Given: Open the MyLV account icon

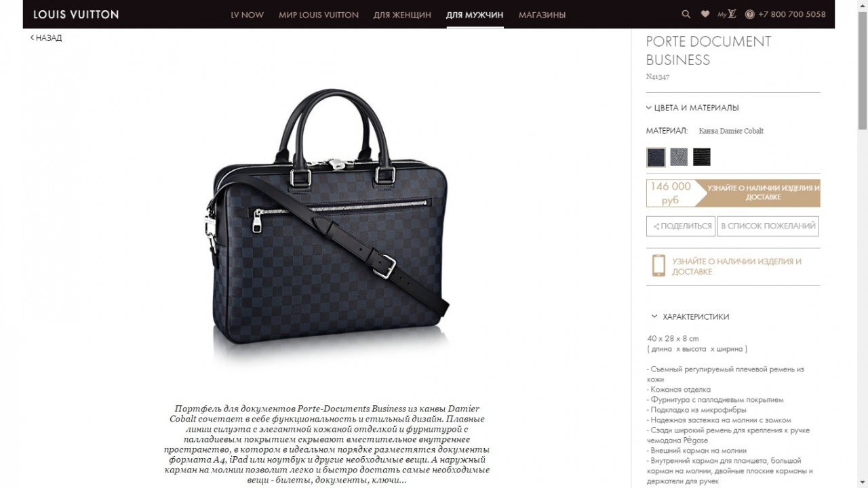Looking at the screenshot, I should pyautogui.click(x=727, y=14).
